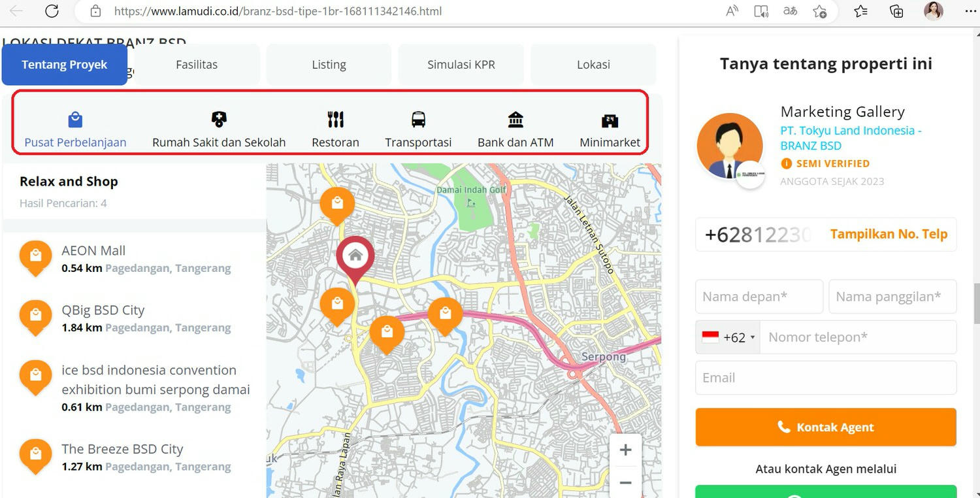Select Rumah Sakit dan Sekolah category icon
980x498 pixels.
tap(219, 120)
